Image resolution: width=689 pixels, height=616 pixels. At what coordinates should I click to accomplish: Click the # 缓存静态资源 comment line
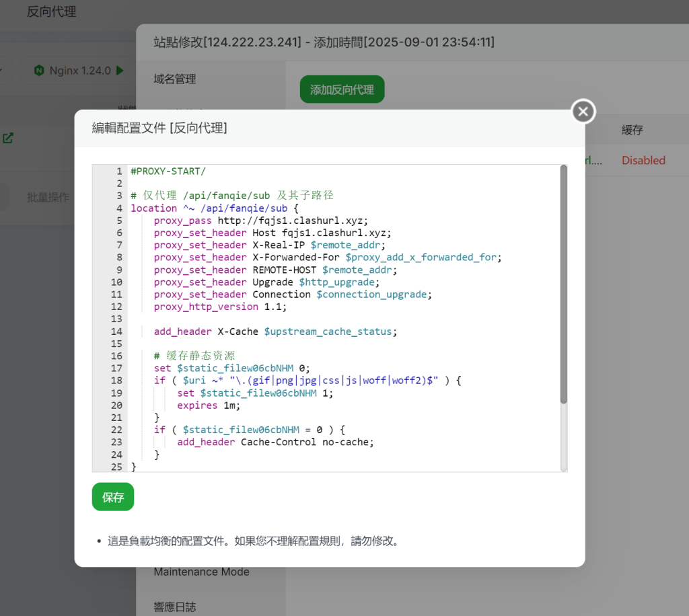(x=194, y=356)
